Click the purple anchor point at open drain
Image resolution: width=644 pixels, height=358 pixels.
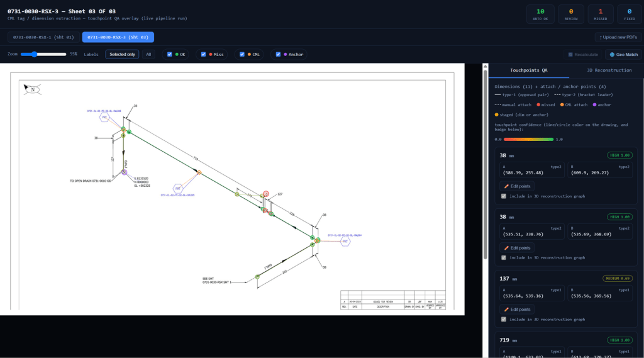(x=124, y=172)
